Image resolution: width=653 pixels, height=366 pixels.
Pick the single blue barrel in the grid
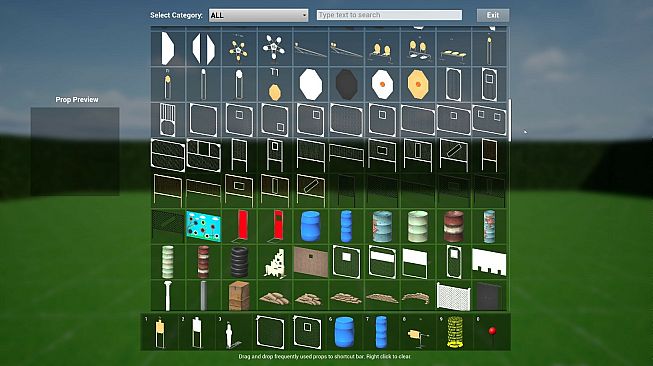pos(311,226)
